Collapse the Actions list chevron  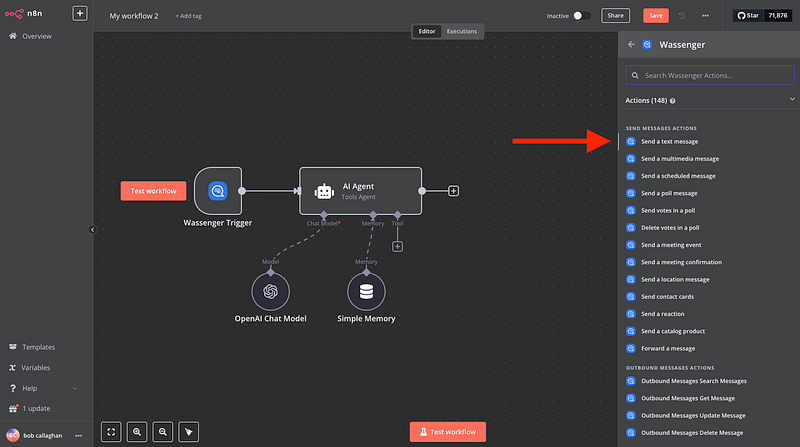coord(792,100)
